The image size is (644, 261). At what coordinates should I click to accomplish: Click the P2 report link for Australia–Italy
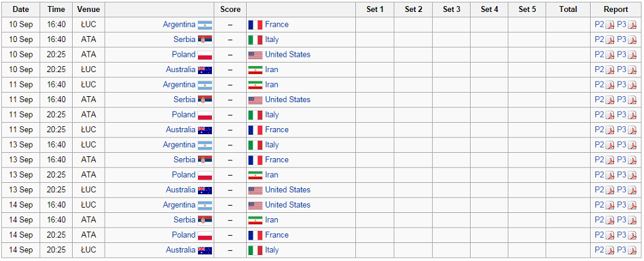tap(599, 250)
